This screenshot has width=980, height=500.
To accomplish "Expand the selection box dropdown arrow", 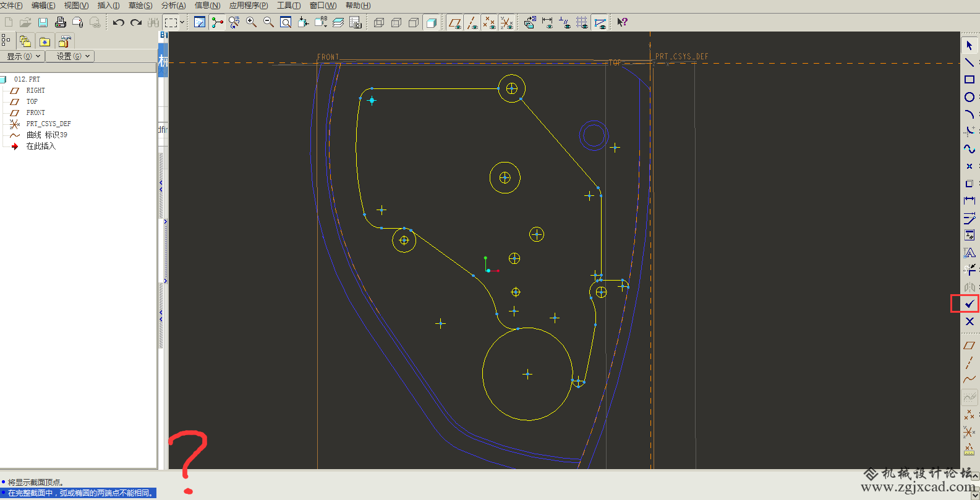I will [x=182, y=22].
